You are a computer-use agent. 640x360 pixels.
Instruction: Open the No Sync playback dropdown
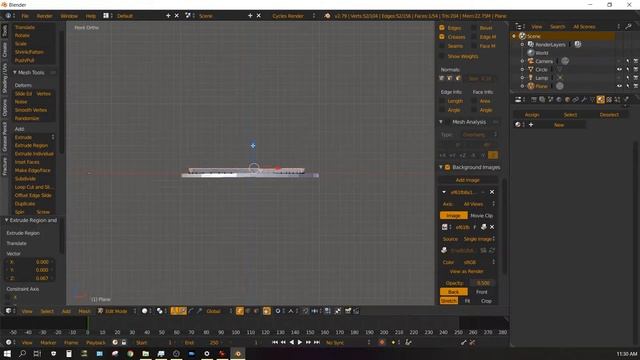point(348,342)
